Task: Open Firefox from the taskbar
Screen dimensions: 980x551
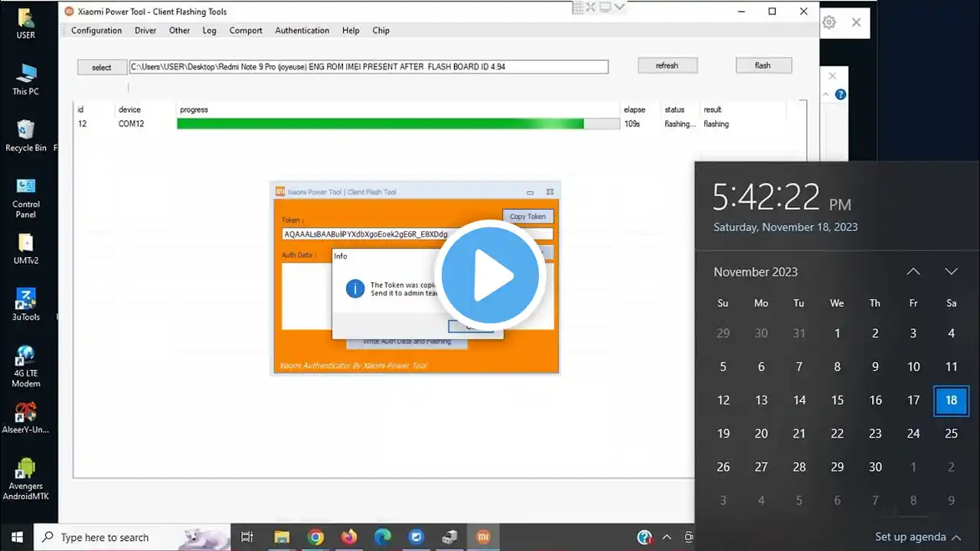Action: [x=349, y=537]
